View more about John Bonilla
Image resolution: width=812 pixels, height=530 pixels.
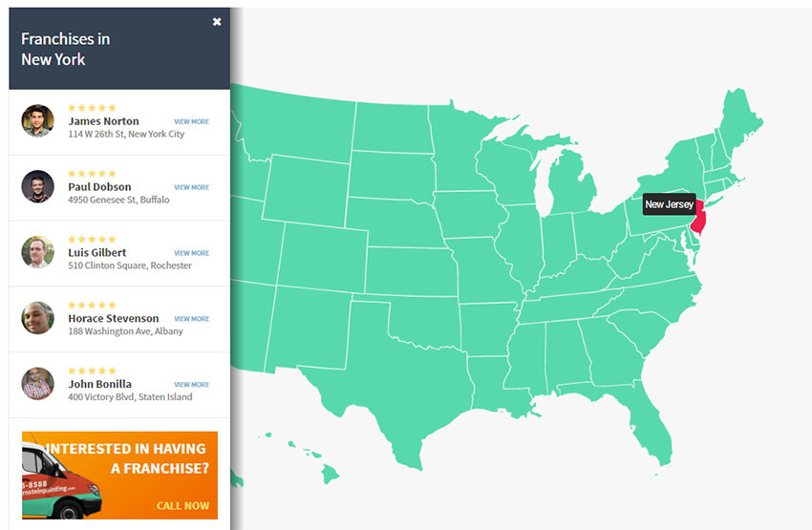pyautogui.click(x=192, y=385)
